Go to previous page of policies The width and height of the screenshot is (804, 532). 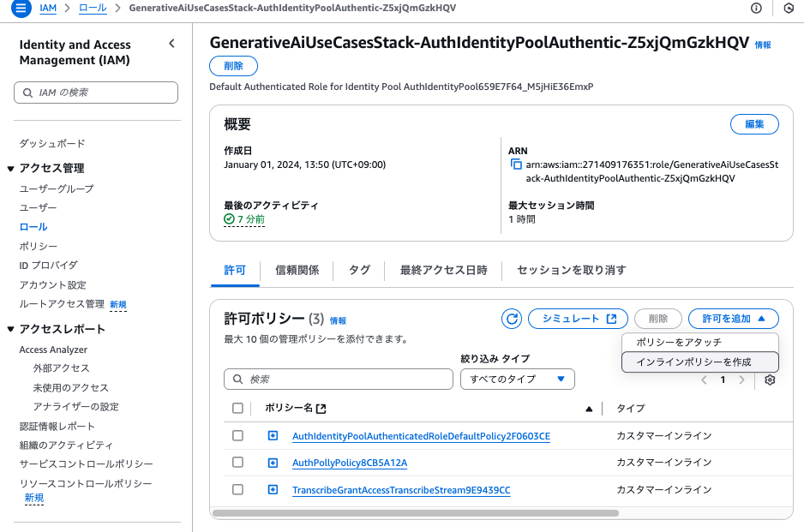pos(704,380)
